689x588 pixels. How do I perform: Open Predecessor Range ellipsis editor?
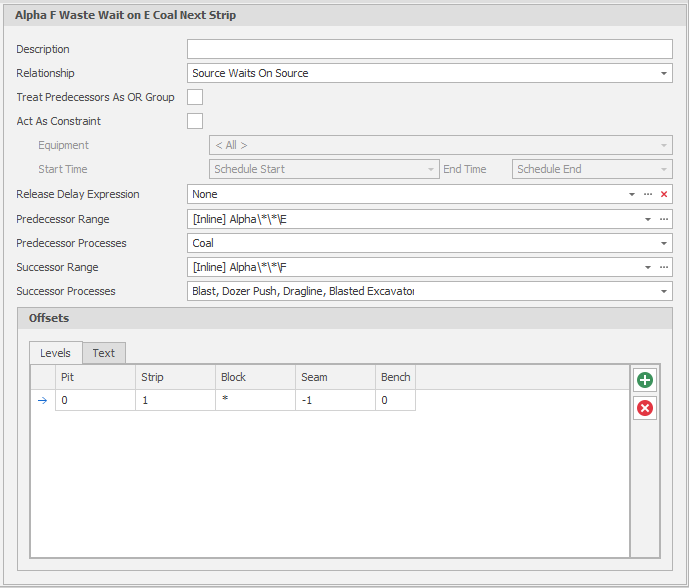(x=664, y=218)
